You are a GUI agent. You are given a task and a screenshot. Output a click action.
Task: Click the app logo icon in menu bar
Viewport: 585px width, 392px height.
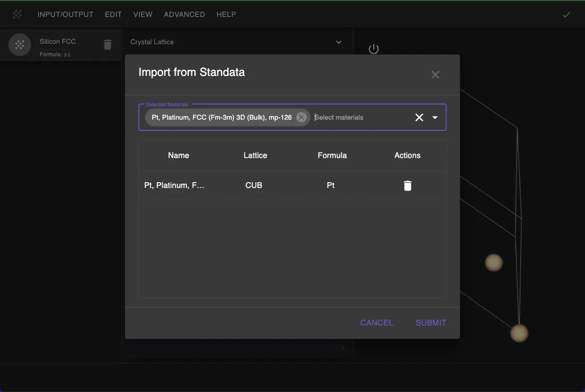(17, 15)
